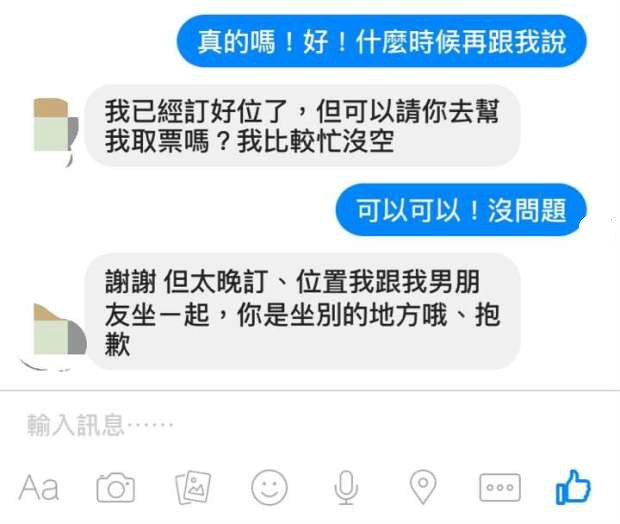Open the camera icon
Image resolution: width=620 pixels, height=524 pixels.
pos(115,488)
